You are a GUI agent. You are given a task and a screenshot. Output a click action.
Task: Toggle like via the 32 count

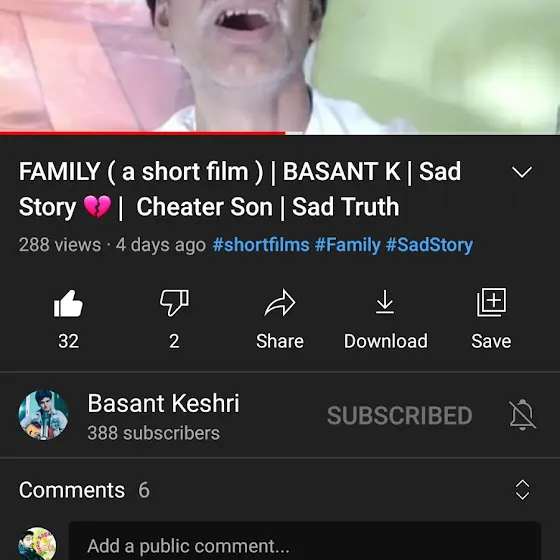coord(69,341)
